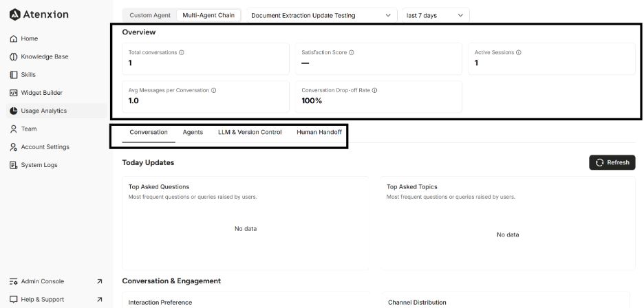Open System Logs in the sidebar

click(56, 165)
